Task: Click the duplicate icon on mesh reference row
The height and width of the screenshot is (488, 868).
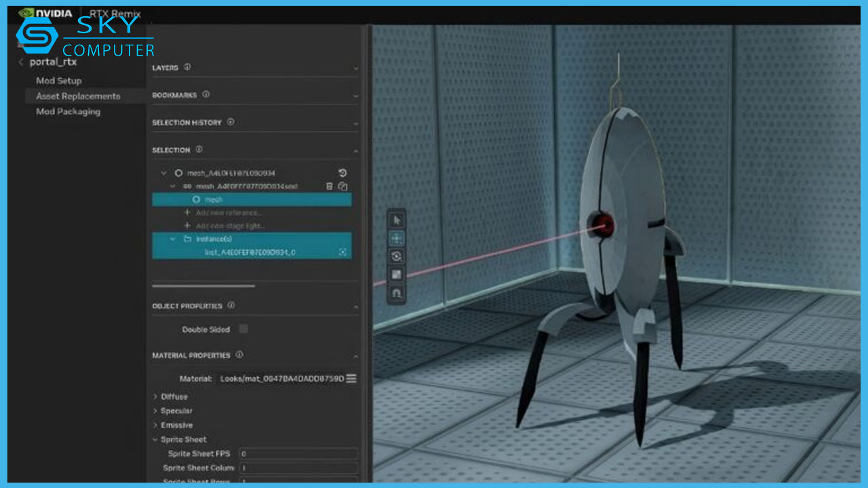Action: (342, 186)
